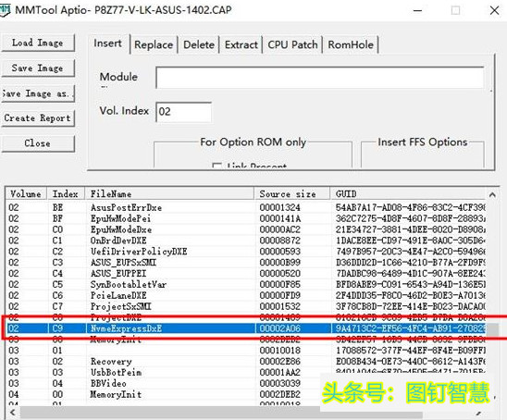Screen dimensions: 507x420
Task: Select the AsusPostErrDxe row
Action: pos(246,207)
